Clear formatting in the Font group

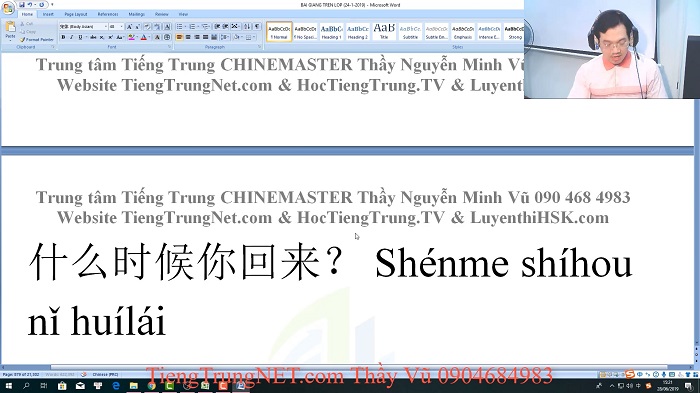tap(147, 27)
